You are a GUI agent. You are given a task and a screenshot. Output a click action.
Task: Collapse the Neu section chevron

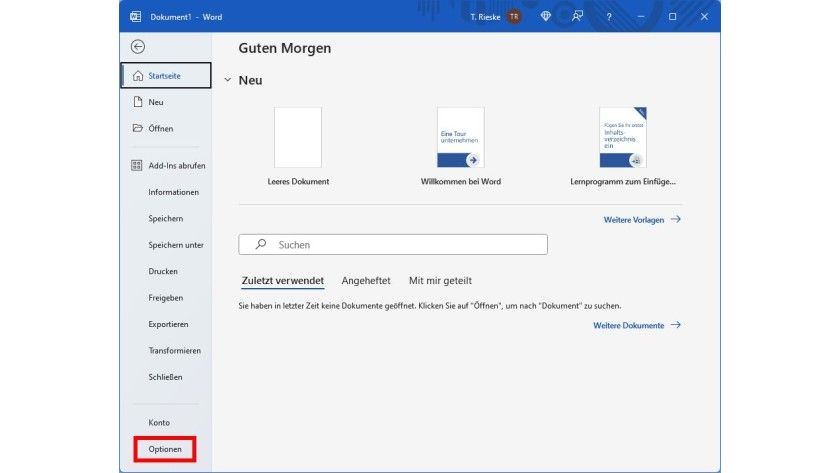click(228, 80)
